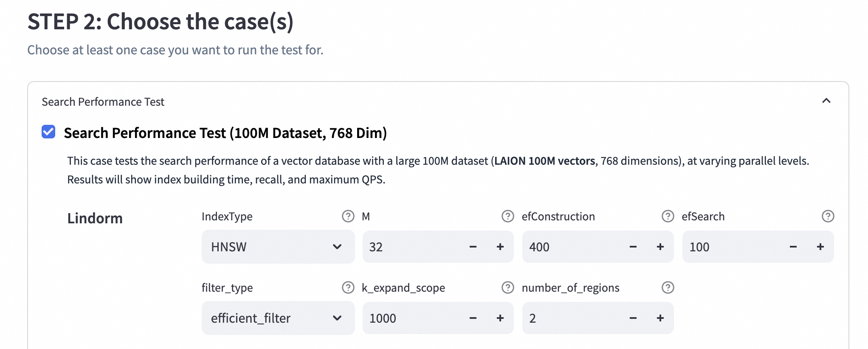868x349 pixels.
Task: Click the efSearch help icon
Action: click(x=828, y=217)
